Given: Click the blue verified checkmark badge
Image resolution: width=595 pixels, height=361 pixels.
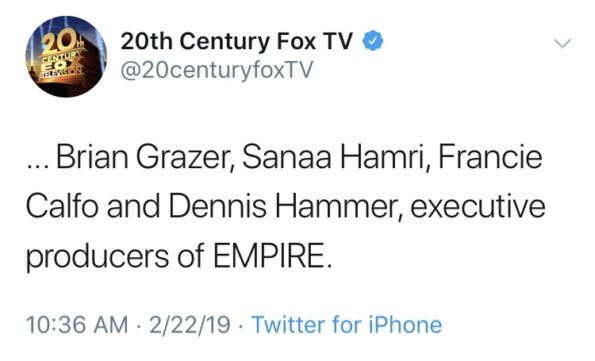Looking at the screenshot, I should tap(373, 41).
